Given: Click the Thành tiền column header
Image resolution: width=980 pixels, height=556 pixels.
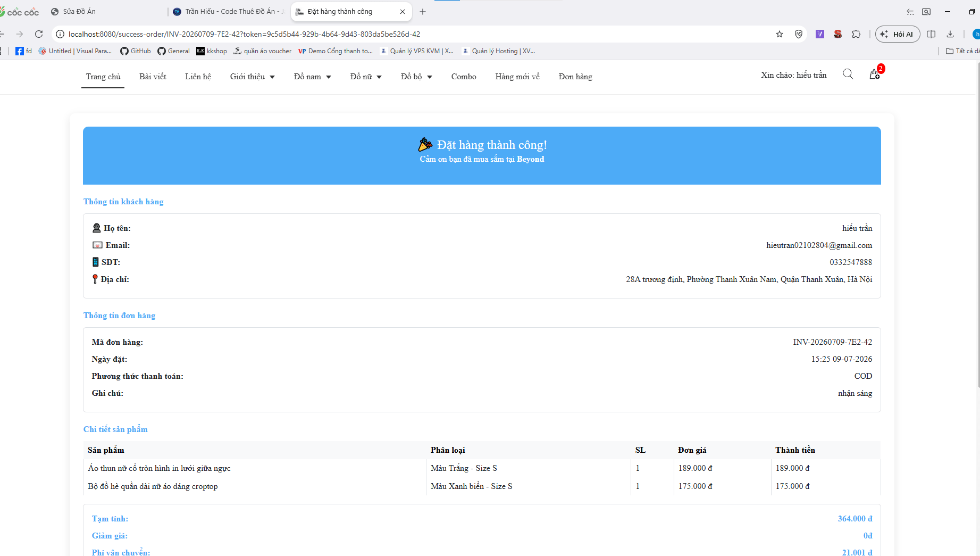Looking at the screenshot, I should pyautogui.click(x=794, y=450).
